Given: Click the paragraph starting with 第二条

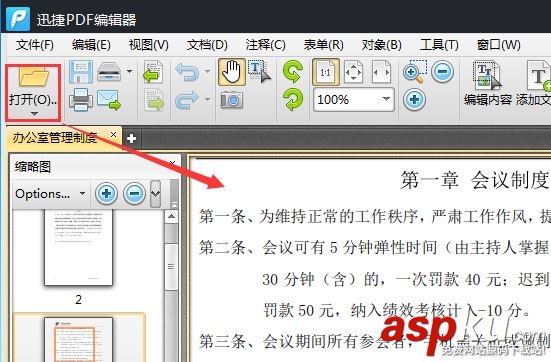Looking at the screenshot, I should click(375, 247).
